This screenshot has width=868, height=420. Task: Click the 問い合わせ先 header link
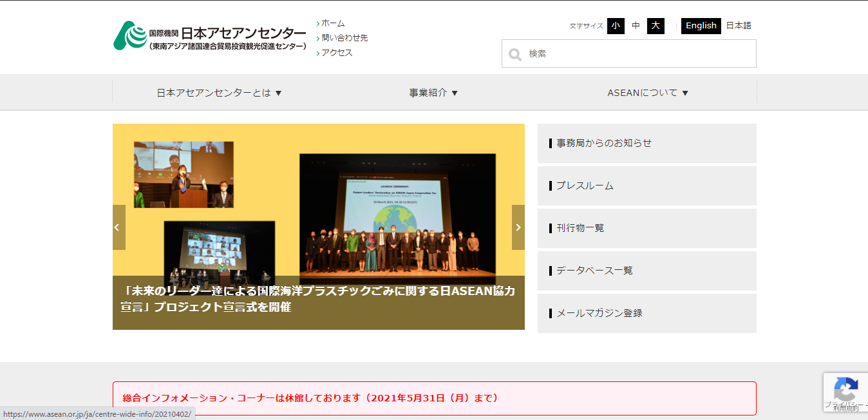click(344, 38)
